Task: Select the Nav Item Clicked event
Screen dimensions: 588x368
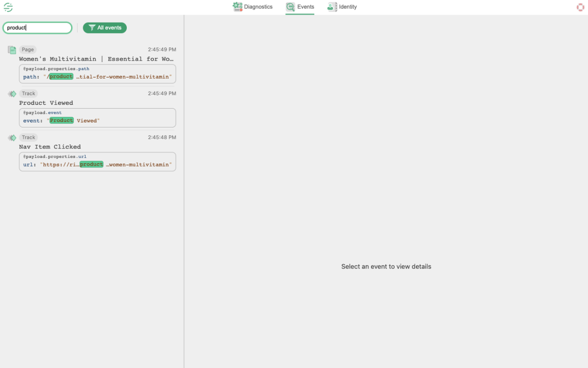Action: tap(50, 146)
